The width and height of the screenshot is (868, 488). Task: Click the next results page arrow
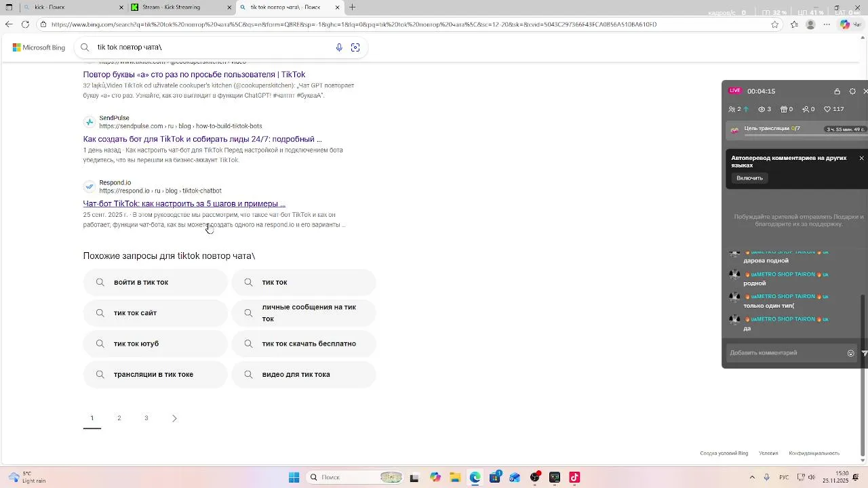pos(174,418)
